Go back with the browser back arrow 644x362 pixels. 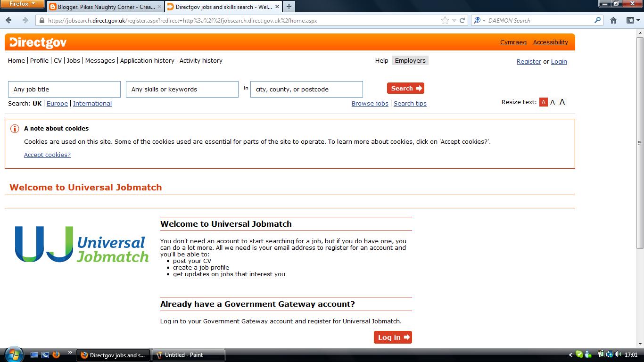(x=8, y=20)
